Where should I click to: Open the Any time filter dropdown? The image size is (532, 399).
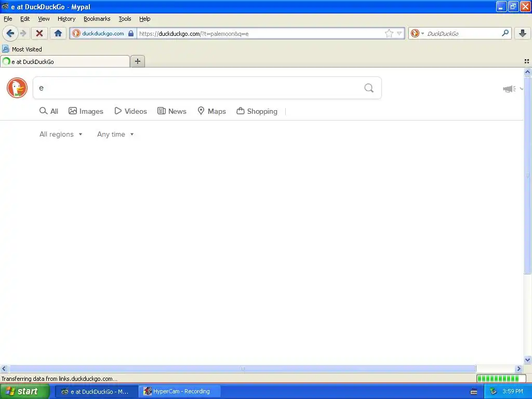[x=115, y=135]
